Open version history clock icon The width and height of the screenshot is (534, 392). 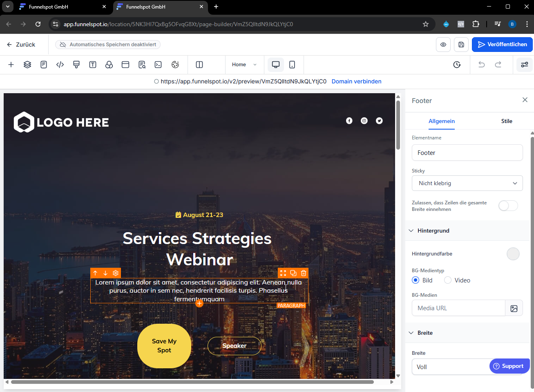point(457,65)
